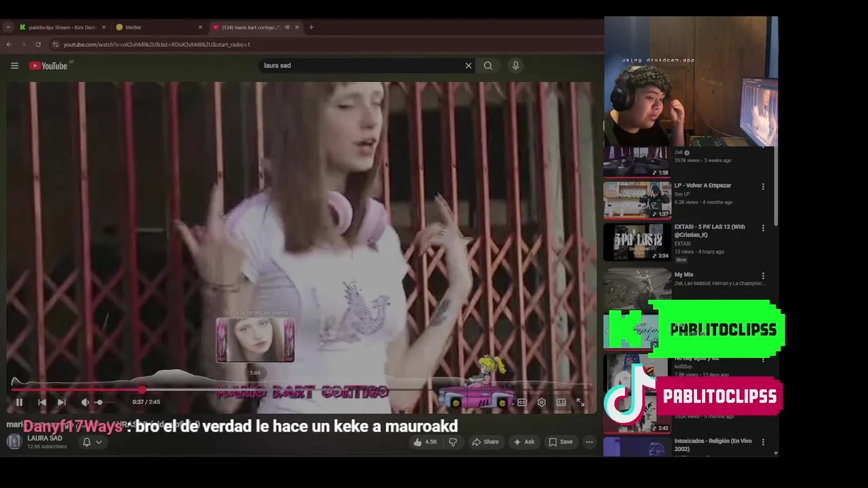Image resolution: width=868 pixels, height=488 pixels.
Task: Skip to the previous video in the player
Action: (x=42, y=402)
